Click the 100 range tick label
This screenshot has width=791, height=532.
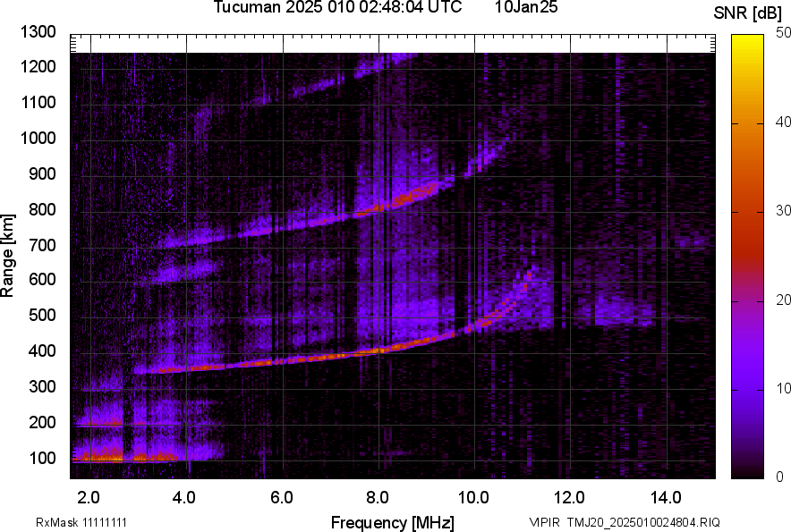click(42, 459)
